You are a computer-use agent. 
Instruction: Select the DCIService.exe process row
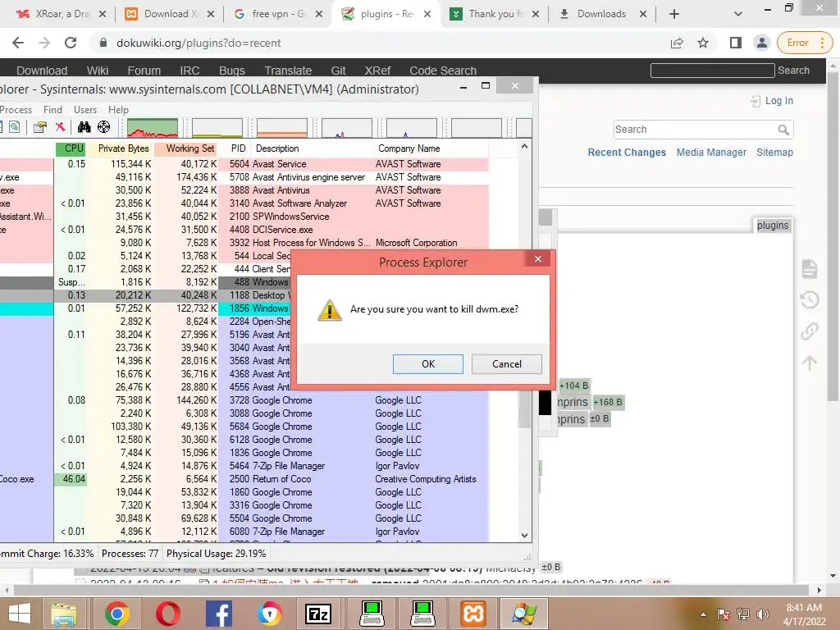244,230
